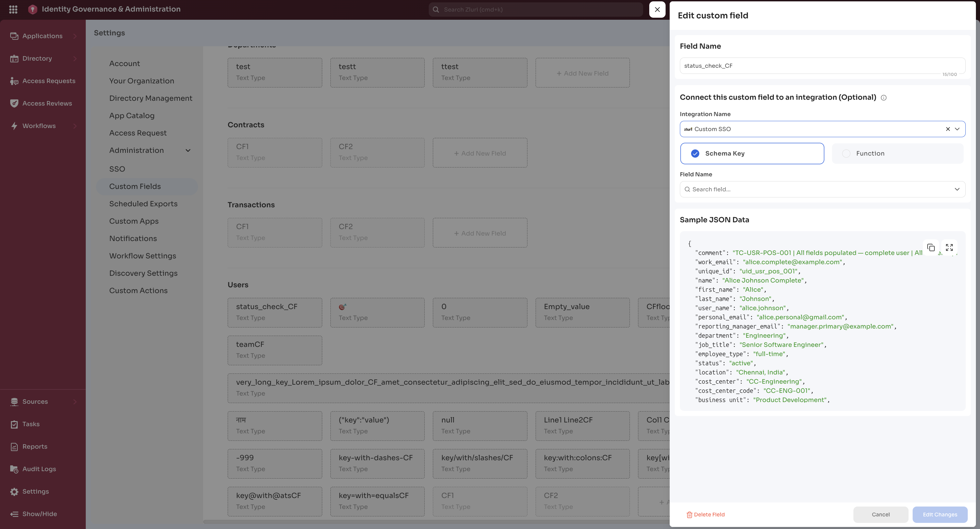The image size is (980, 529).
Task: Open the app launcher grid icon
Action: pos(13,9)
